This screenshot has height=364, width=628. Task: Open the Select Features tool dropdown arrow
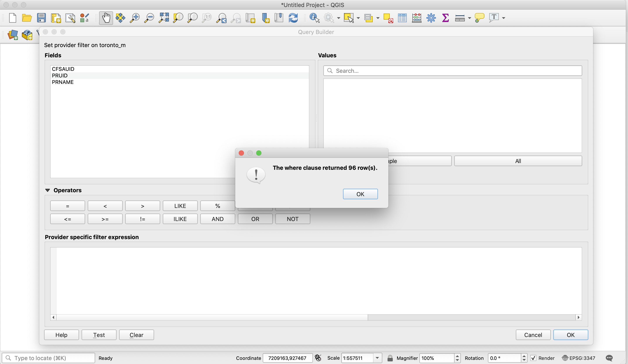(x=358, y=18)
